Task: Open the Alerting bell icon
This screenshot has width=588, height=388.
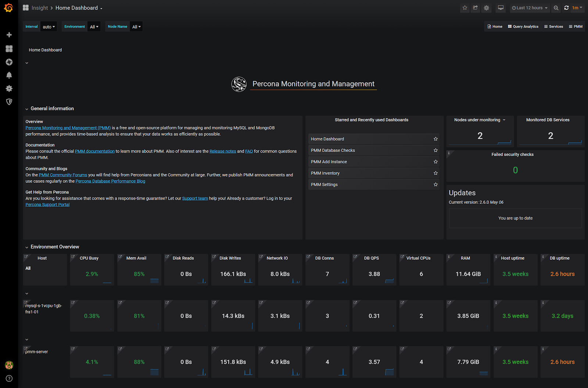Action: 9,75
